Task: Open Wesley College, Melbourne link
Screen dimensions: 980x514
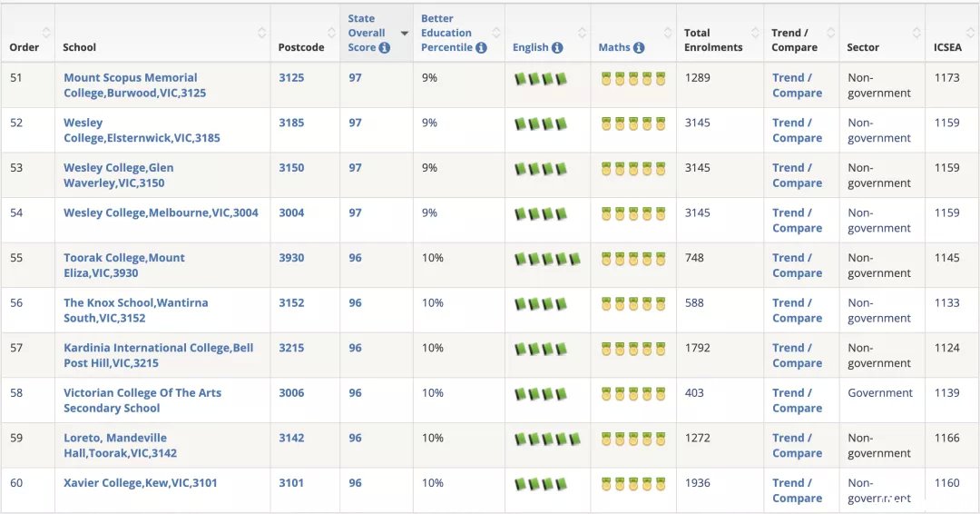Action: [x=161, y=213]
